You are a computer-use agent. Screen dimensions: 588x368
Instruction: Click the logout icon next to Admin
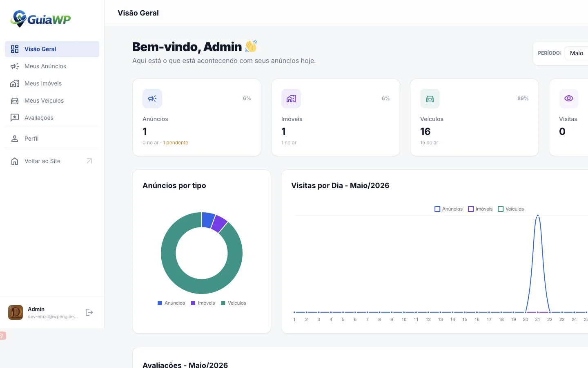[89, 312]
